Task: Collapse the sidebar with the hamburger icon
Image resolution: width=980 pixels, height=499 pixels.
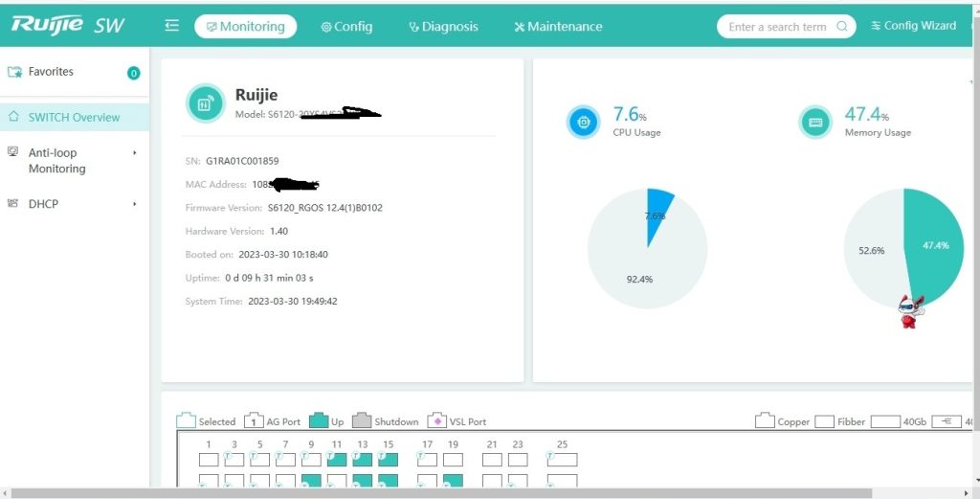Action: [x=172, y=26]
